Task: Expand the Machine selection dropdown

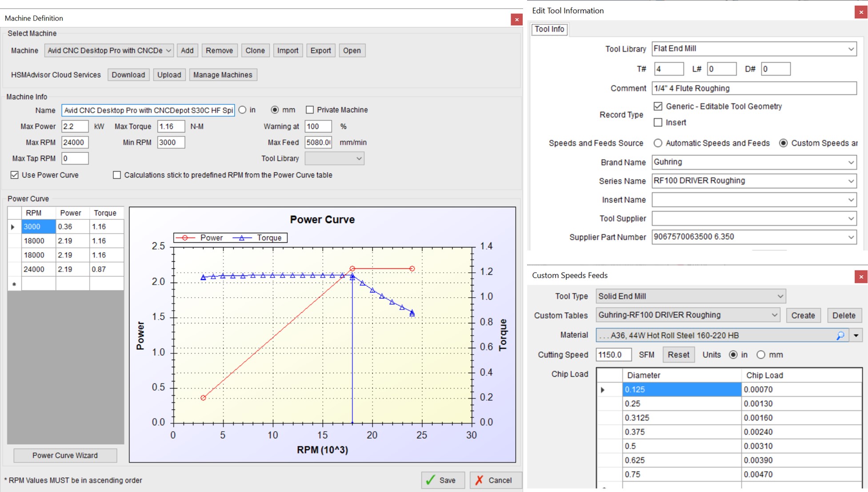Action: click(x=168, y=51)
